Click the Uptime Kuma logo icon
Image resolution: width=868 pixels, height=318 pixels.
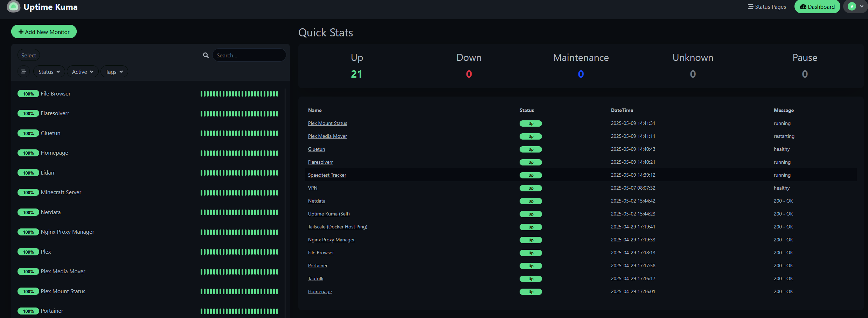14,6
